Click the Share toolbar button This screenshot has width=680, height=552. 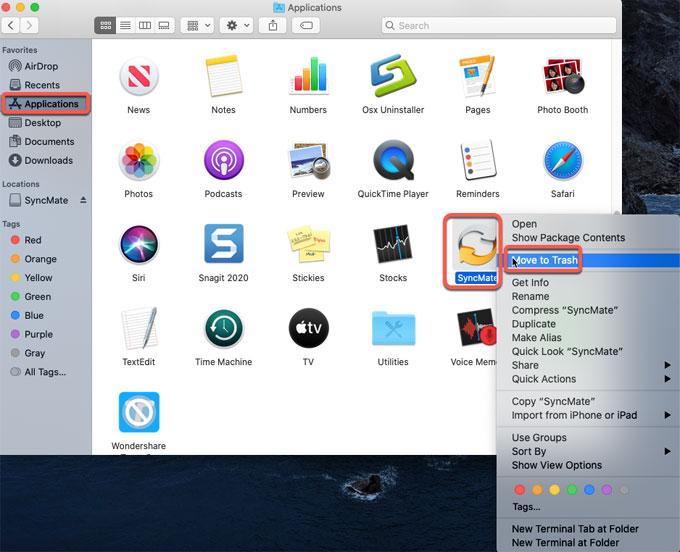[273, 26]
